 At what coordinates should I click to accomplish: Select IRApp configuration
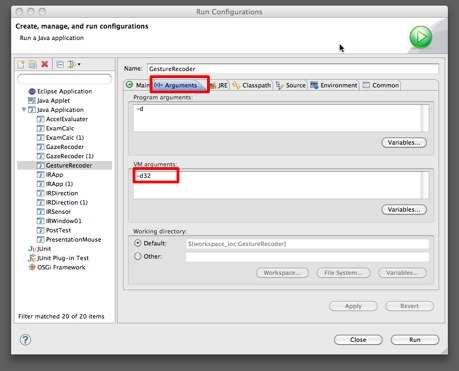54,175
